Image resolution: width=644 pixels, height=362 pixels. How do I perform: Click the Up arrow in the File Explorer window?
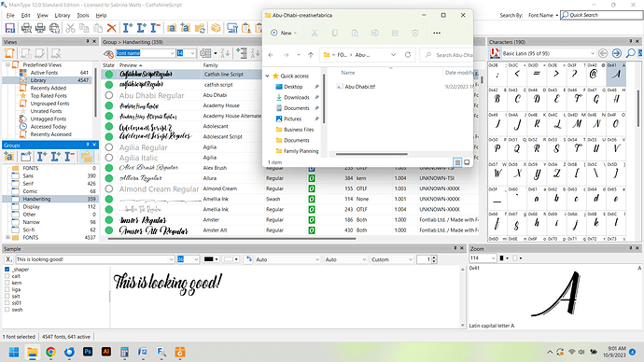pyautogui.click(x=311, y=55)
